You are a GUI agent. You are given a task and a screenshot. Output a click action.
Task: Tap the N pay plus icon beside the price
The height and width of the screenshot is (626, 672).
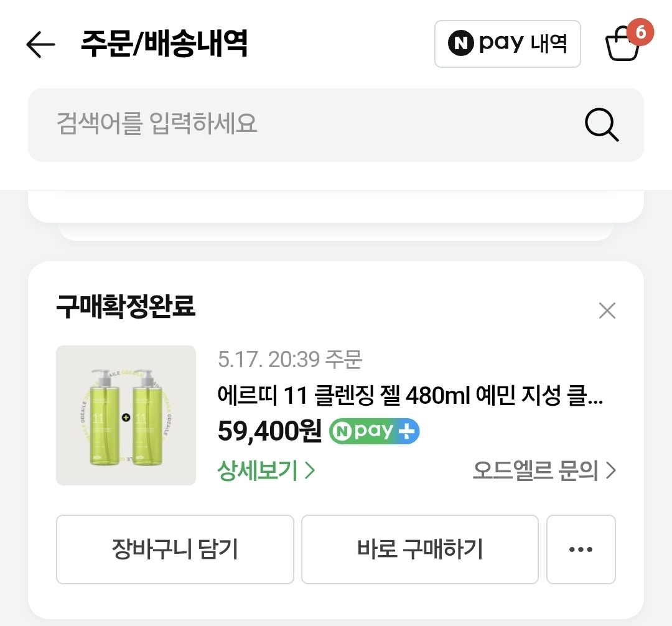pos(373,431)
